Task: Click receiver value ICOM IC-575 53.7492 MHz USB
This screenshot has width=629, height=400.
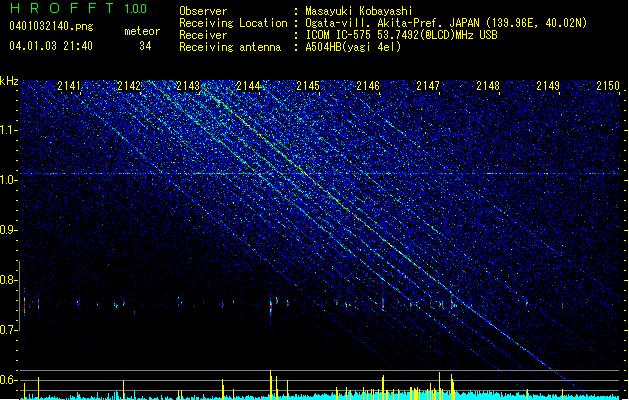Action: tap(401, 35)
